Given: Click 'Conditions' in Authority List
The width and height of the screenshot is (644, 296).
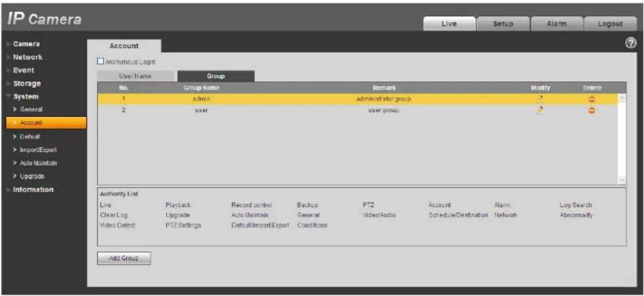Looking at the screenshot, I should coord(312,225).
